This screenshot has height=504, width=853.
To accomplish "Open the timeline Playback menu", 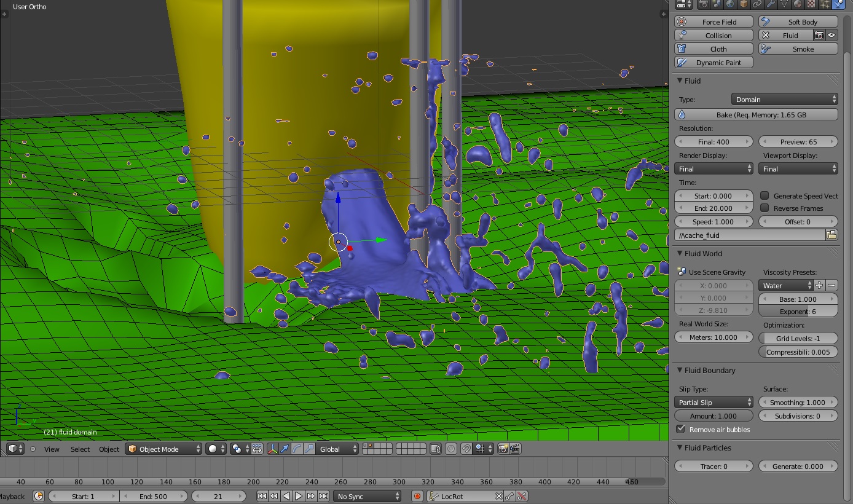I will 12,496.
